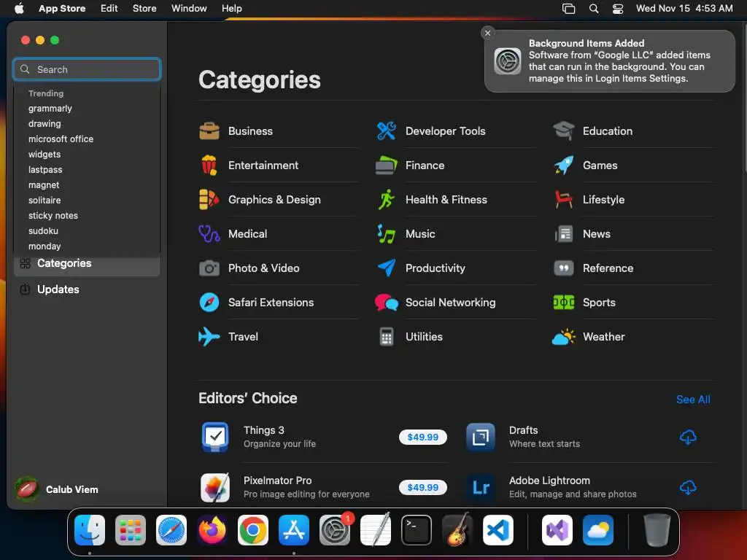Click the Sports field icon
The height and width of the screenshot is (560, 747).
tap(564, 303)
